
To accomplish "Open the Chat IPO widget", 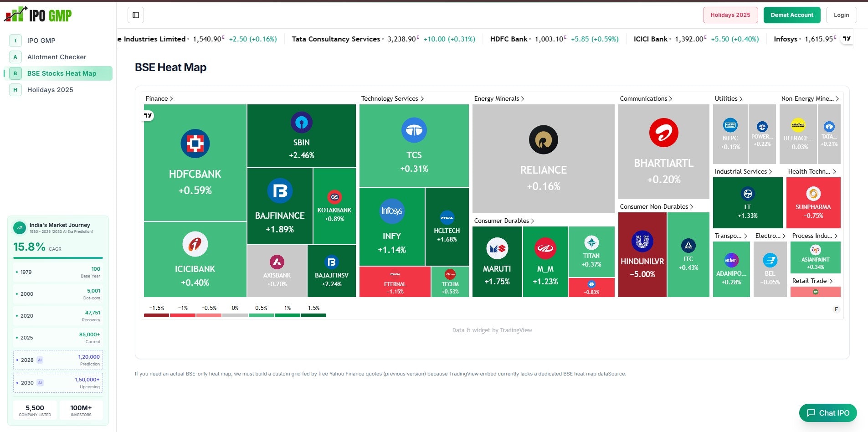I will (x=828, y=413).
